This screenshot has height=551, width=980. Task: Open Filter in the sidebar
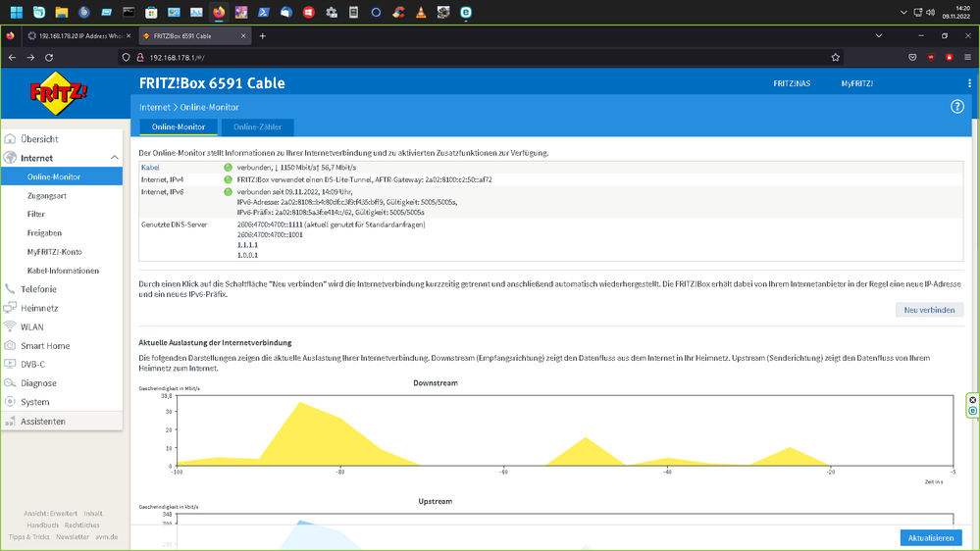click(35, 215)
